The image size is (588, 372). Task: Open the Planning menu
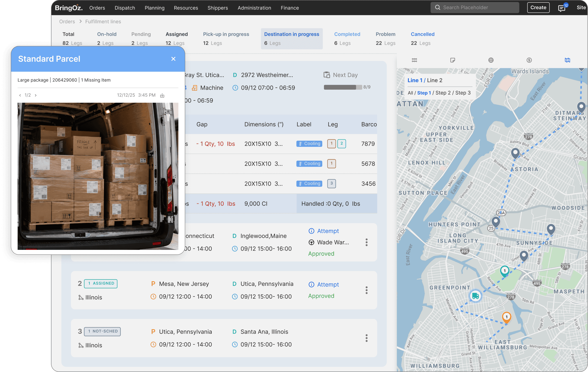155,8
